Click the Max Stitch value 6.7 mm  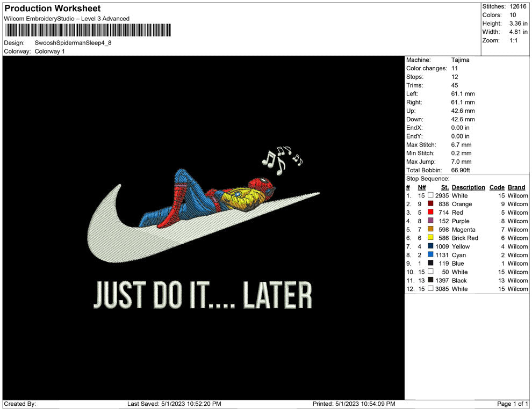462,144
